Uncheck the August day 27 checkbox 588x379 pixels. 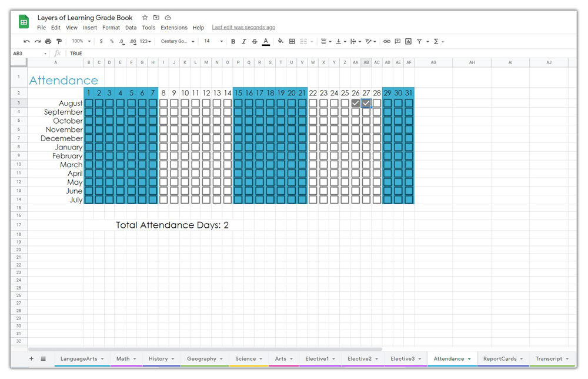[366, 103]
